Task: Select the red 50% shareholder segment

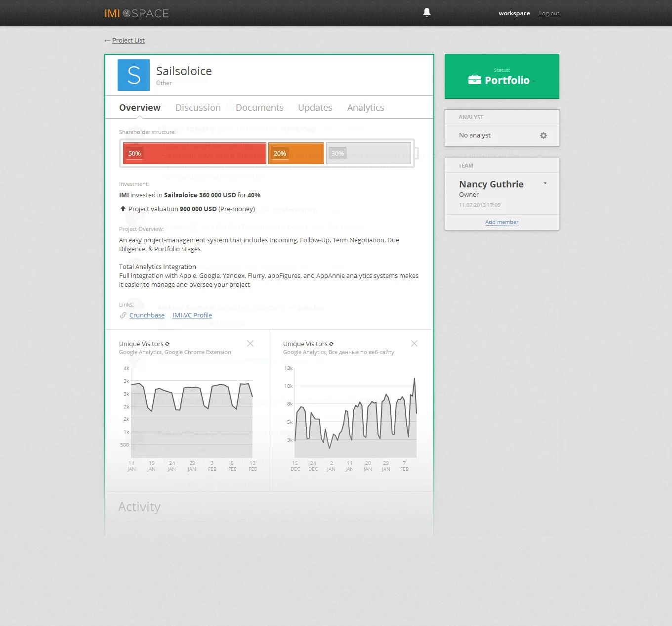Action: [194, 153]
